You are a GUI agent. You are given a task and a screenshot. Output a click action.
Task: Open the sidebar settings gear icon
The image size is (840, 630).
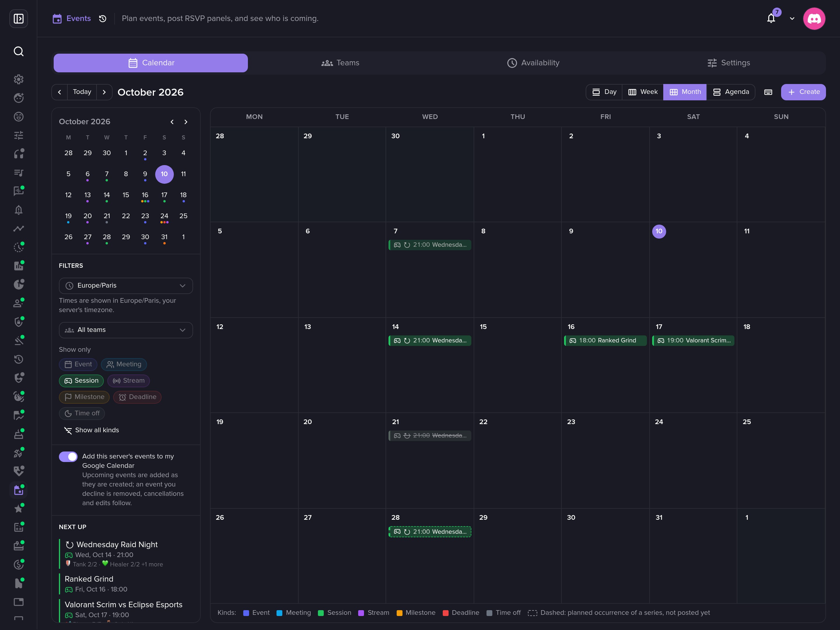(19, 79)
